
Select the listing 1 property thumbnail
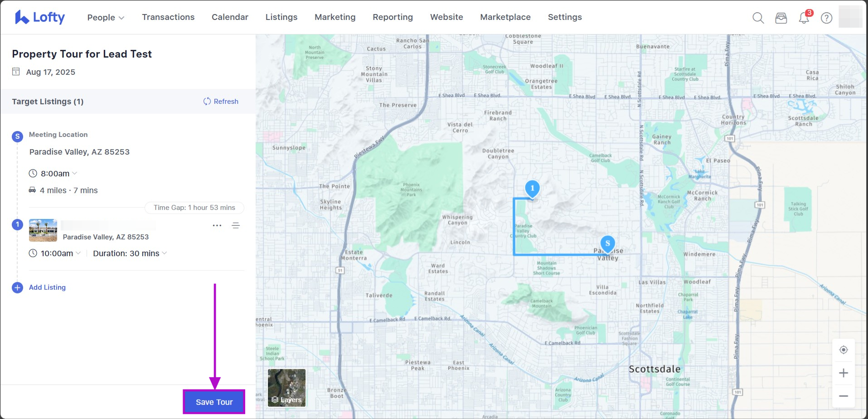(43, 230)
